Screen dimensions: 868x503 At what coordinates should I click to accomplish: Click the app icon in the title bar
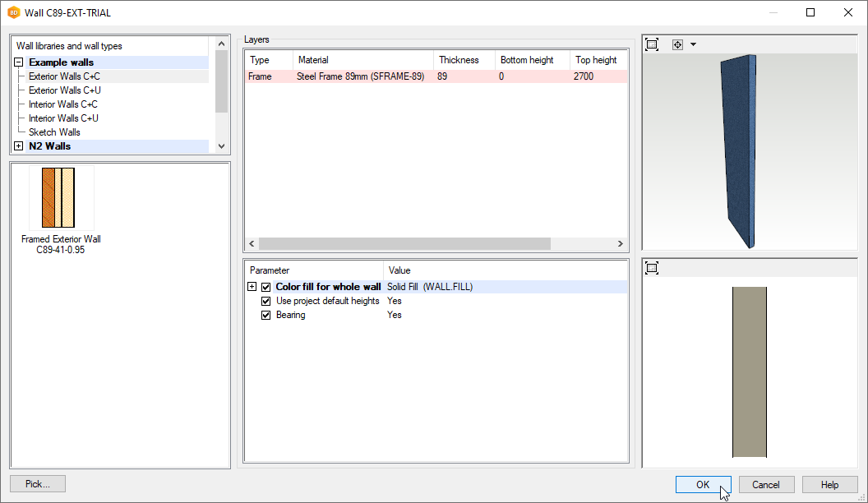tap(13, 13)
